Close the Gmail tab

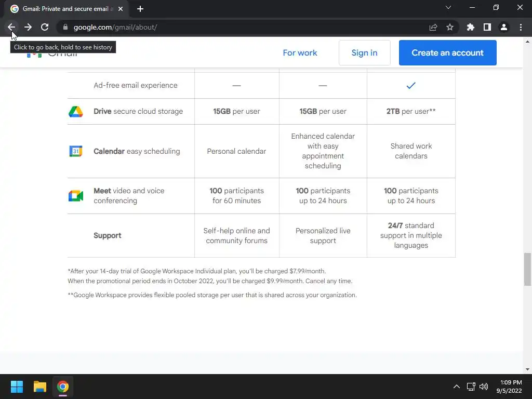[x=121, y=9]
